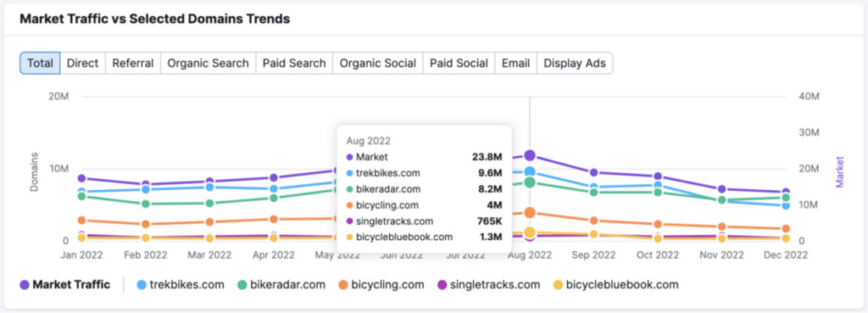868x313 pixels.
Task: Click bicyclebluebook.com row in tooltip
Action: (x=424, y=238)
